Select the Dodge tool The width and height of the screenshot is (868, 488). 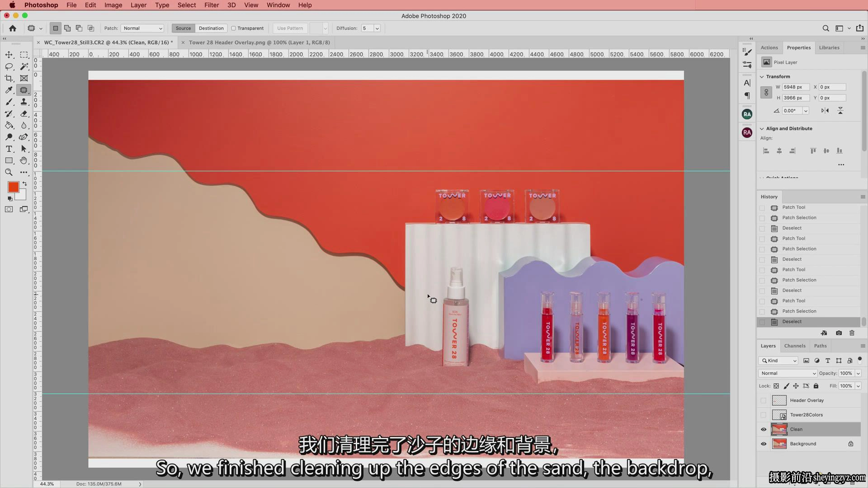9,137
